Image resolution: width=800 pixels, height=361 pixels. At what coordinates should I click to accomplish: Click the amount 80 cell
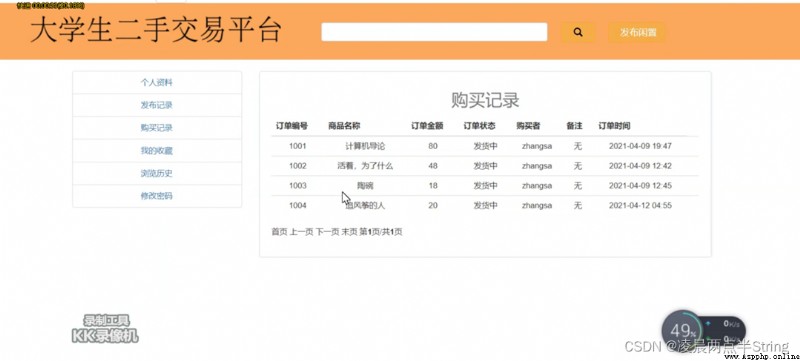[433, 146]
